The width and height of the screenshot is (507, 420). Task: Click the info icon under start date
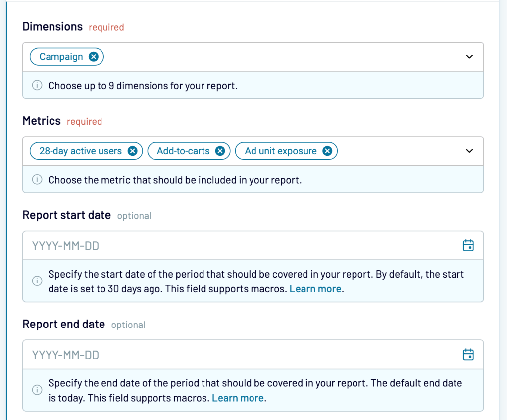[37, 281]
